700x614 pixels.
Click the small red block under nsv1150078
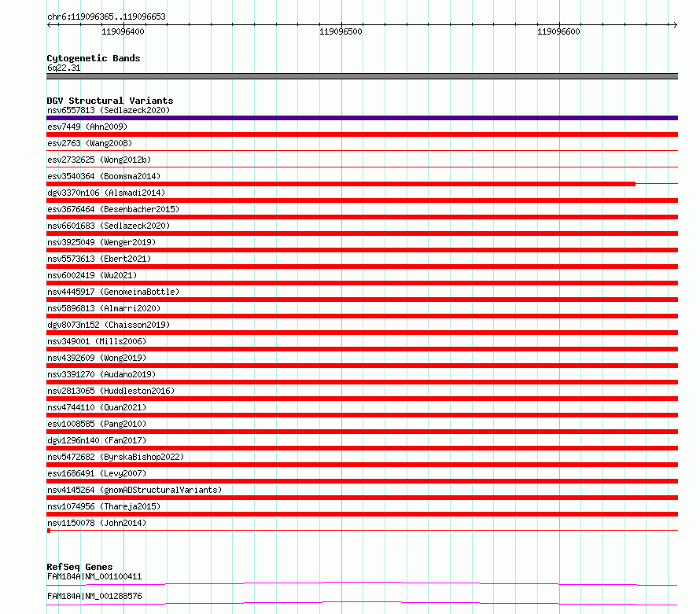click(x=49, y=531)
